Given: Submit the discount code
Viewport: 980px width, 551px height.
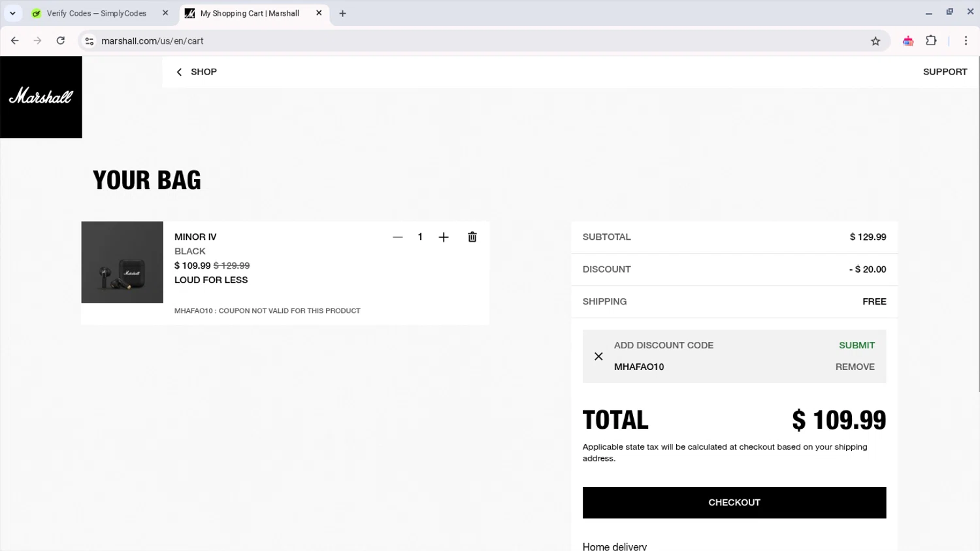Looking at the screenshot, I should click(x=857, y=345).
